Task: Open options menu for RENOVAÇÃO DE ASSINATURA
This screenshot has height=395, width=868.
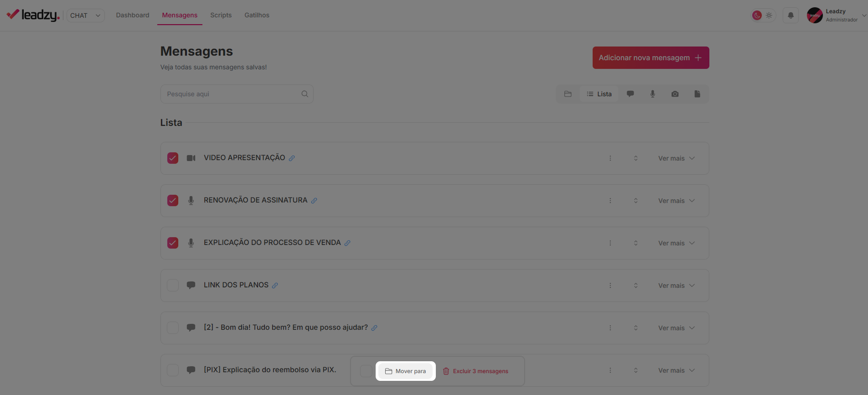Action: (x=610, y=201)
